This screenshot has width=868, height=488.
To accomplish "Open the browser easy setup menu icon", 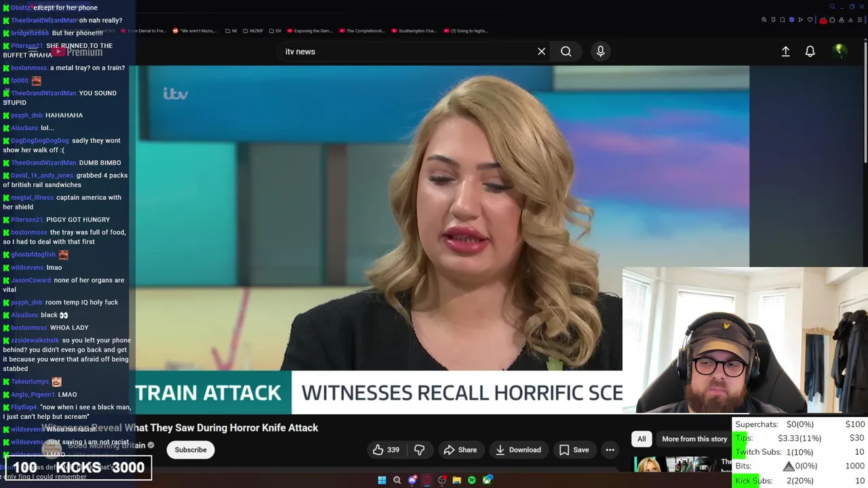I will pos(860,20).
